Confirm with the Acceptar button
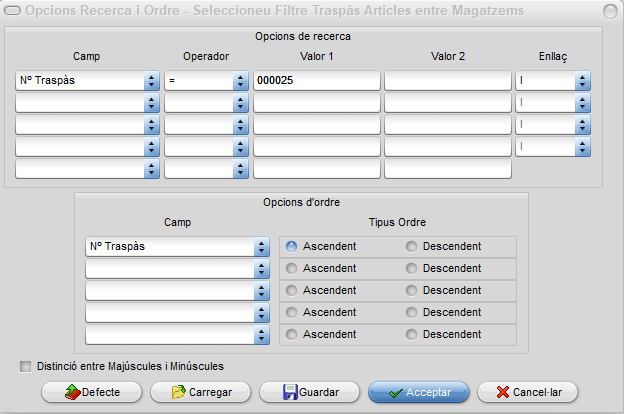The height and width of the screenshot is (414, 624). [418, 392]
